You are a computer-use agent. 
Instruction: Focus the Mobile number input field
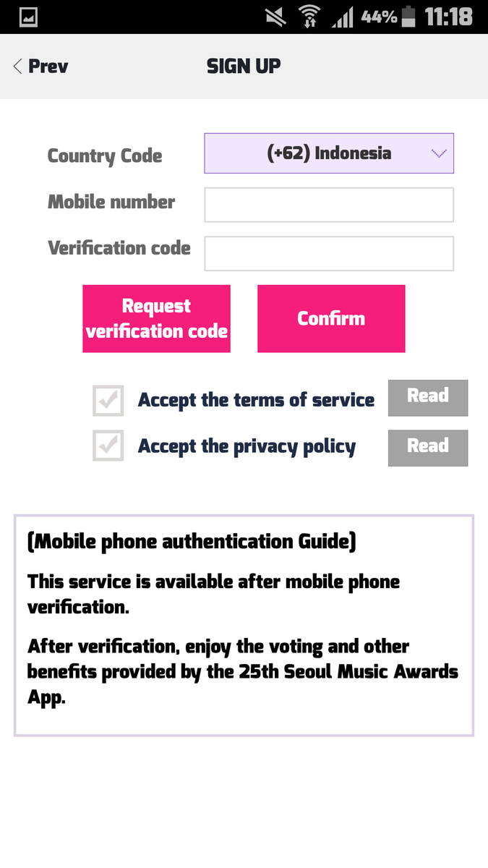[329, 205]
